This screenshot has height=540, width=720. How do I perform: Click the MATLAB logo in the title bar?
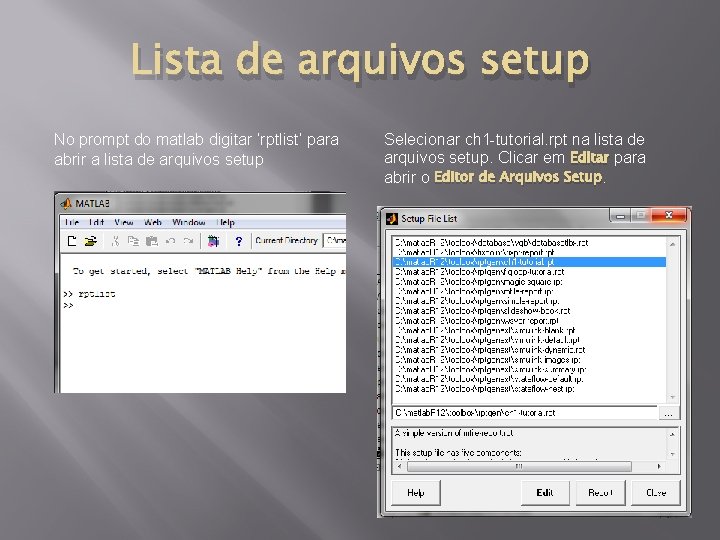point(66,203)
